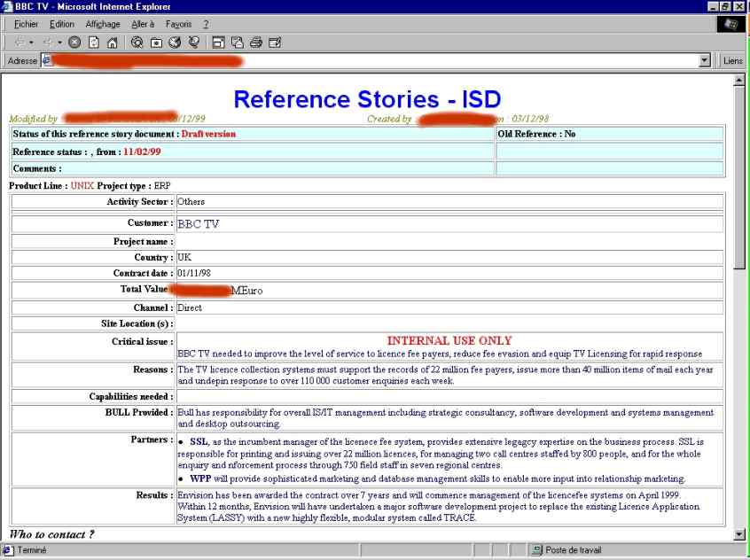Open the Forward history dropdown arrow
Viewport: 750px width, 560px height.
59,43
